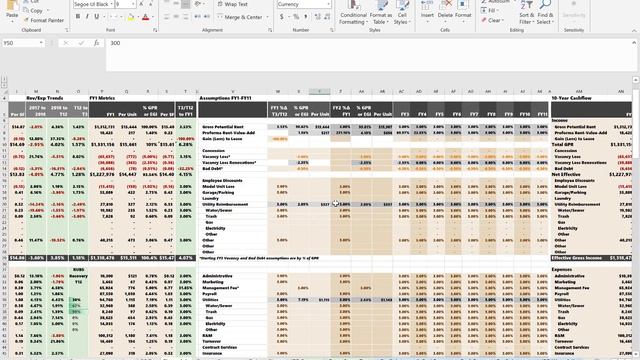Open the Find & Select menu

coord(545,12)
